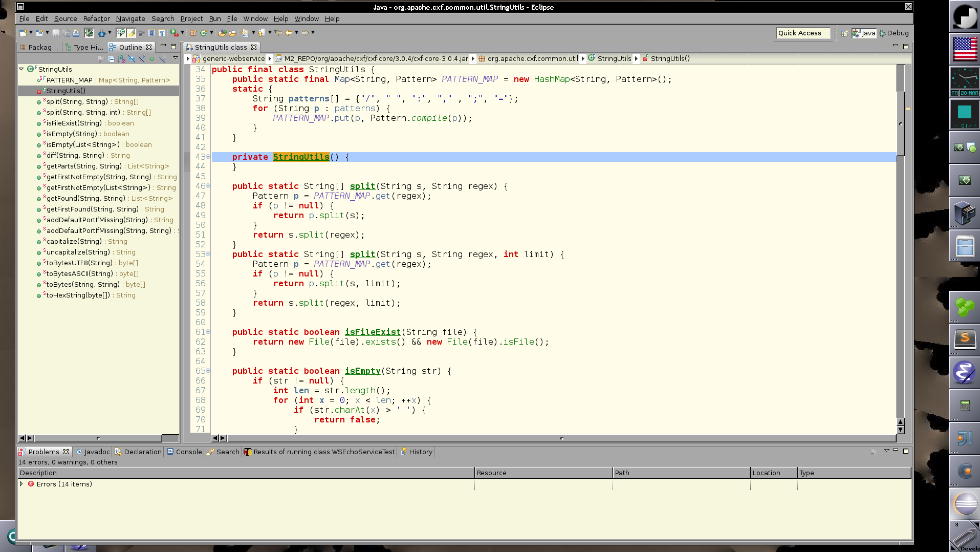Click the Last Edit Location icon

pos(278,33)
